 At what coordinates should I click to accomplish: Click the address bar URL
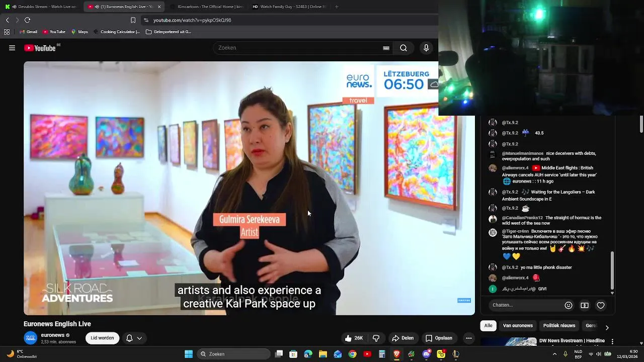[192, 20]
